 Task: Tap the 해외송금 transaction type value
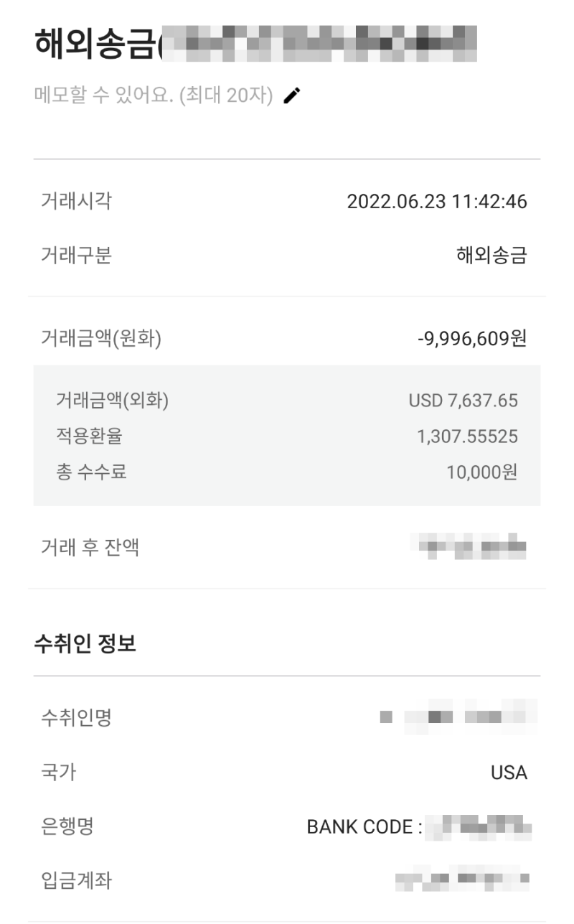(491, 256)
